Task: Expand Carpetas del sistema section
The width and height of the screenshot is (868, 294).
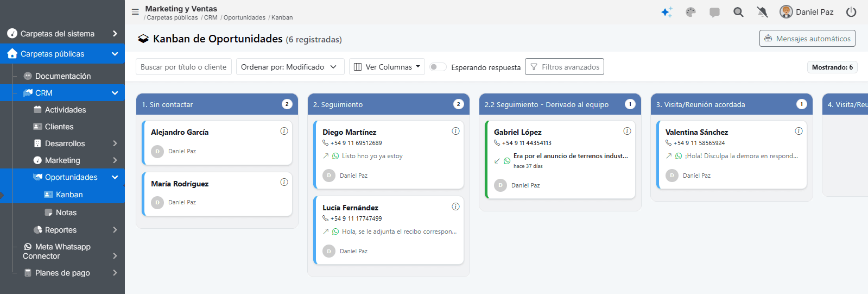Action: [115, 34]
